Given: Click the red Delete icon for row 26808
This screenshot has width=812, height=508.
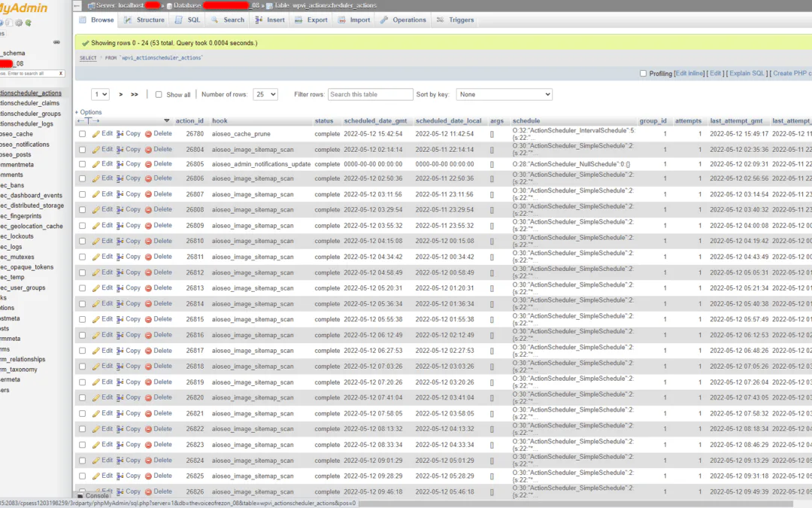Looking at the screenshot, I should (148, 210).
